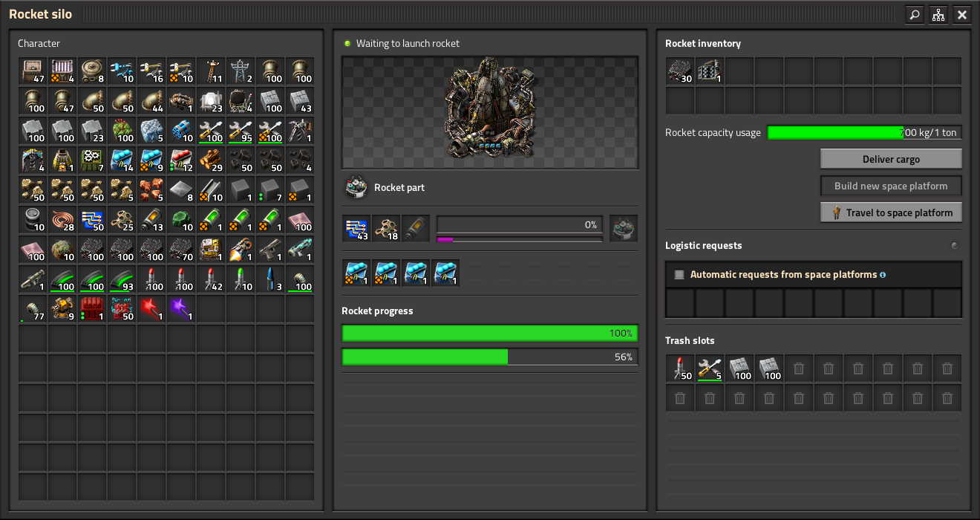Click the Waiting to launch rocket status

tap(408, 44)
